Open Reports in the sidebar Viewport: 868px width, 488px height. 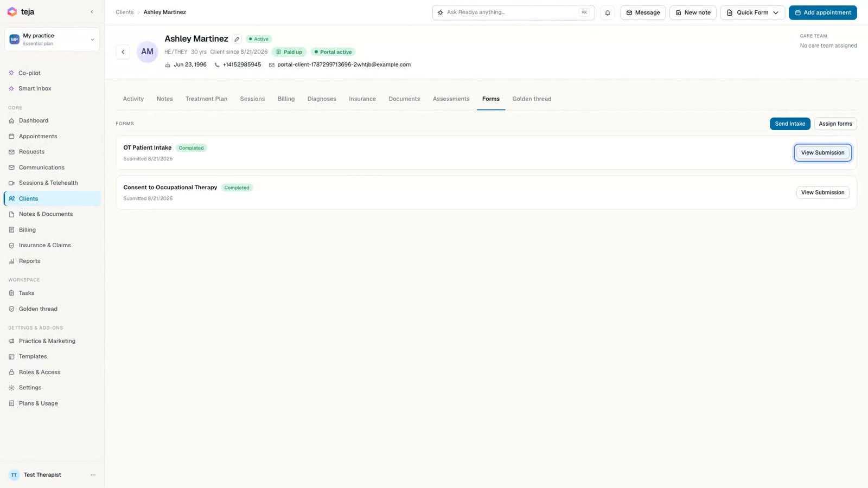[x=52, y=261]
